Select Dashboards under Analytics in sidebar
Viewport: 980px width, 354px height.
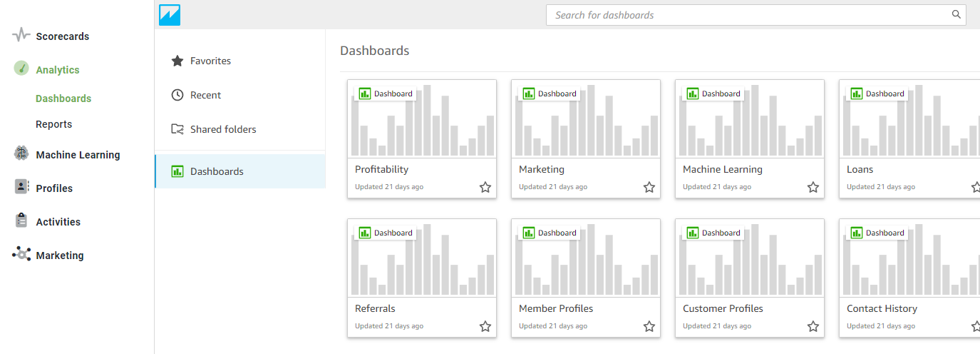63,98
